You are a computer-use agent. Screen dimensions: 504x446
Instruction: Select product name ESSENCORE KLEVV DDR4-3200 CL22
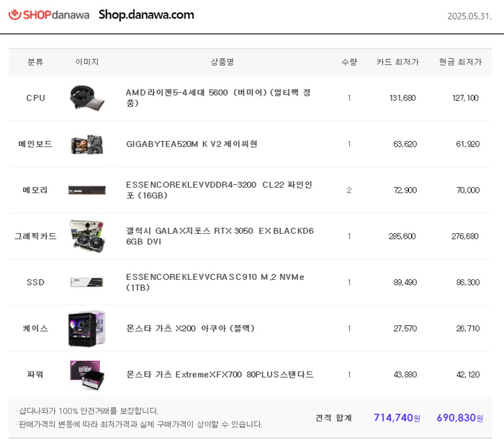click(219, 190)
